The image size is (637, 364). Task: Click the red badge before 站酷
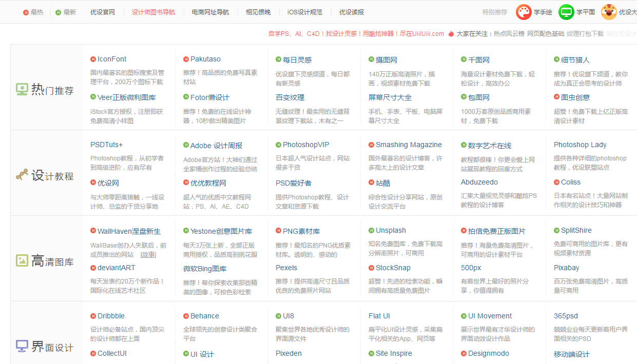click(x=371, y=183)
